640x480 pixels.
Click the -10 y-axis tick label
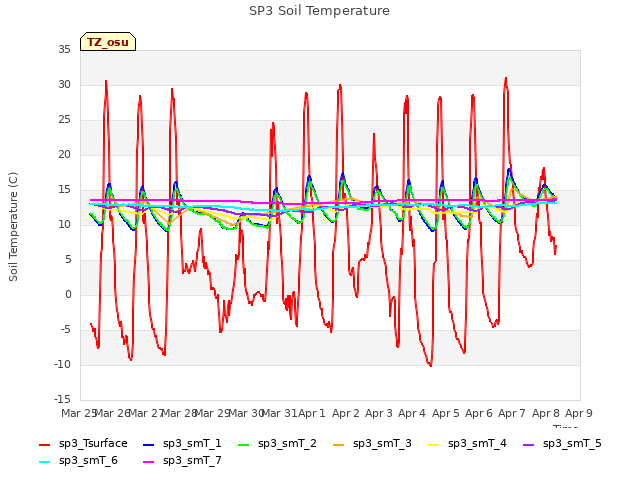(x=62, y=364)
